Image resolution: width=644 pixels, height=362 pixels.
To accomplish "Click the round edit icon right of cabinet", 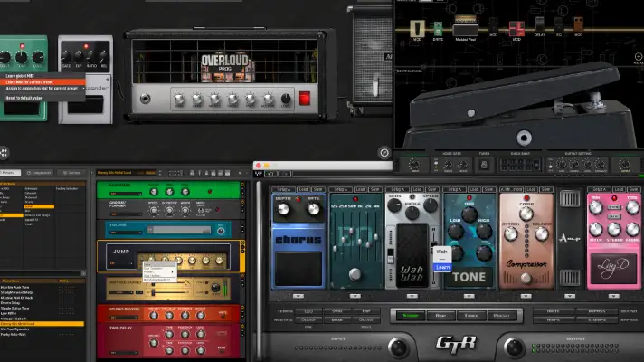I will pyautogui.click(x=384, y=153).
